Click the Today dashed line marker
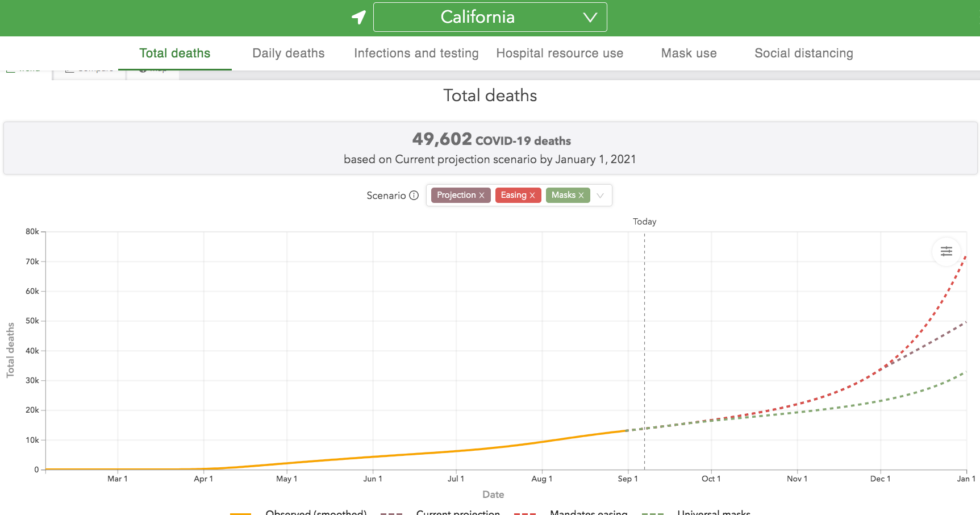Image resolution: width=980 pixels, height=515 pixels. pos(644,341)
